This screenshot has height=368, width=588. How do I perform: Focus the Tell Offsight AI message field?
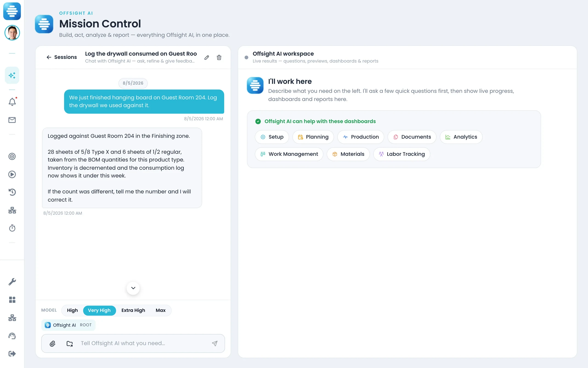(x=143, y=343)
